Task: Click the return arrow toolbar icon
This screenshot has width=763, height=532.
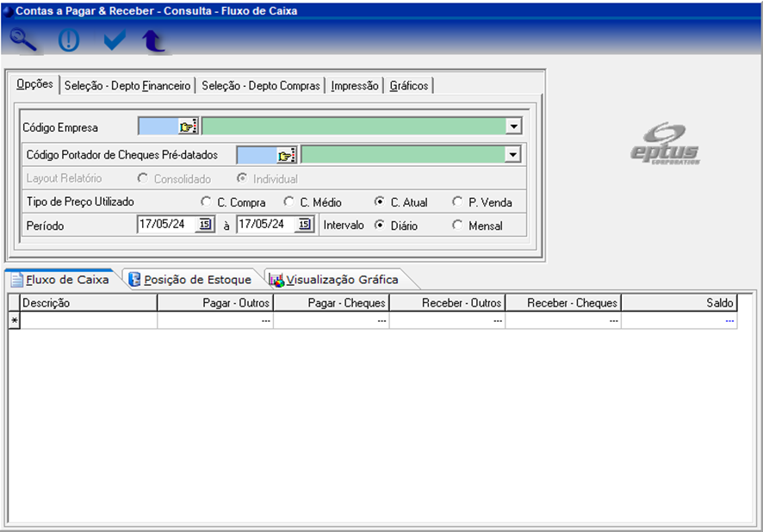Action: point(154,40)
